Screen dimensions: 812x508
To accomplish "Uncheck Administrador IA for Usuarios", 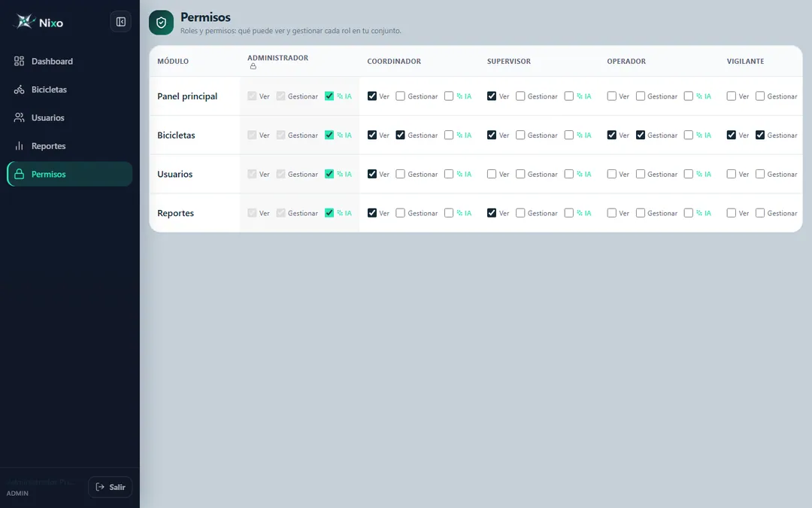I will 329,174.
